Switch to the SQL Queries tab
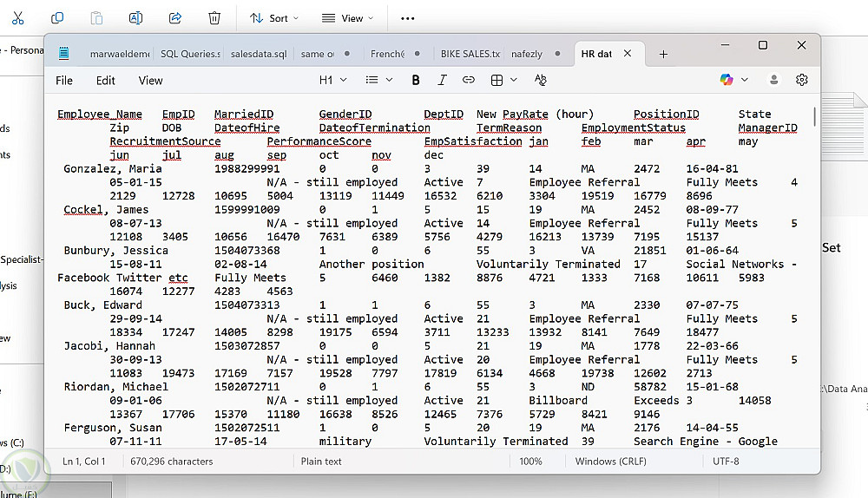 (190, 54)
